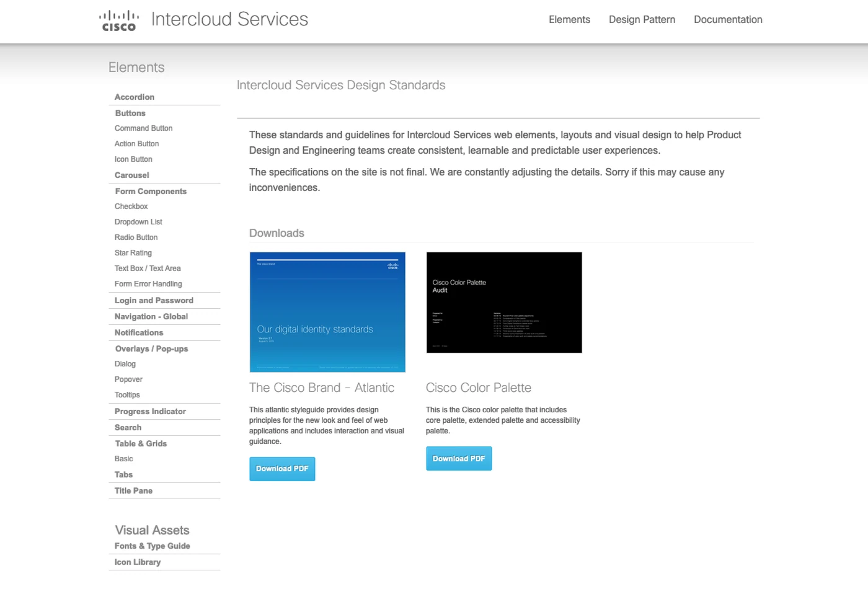Click the black Color Palette Audit thumbnail
The image size is (868, 607).
click(x=504, y=303)
